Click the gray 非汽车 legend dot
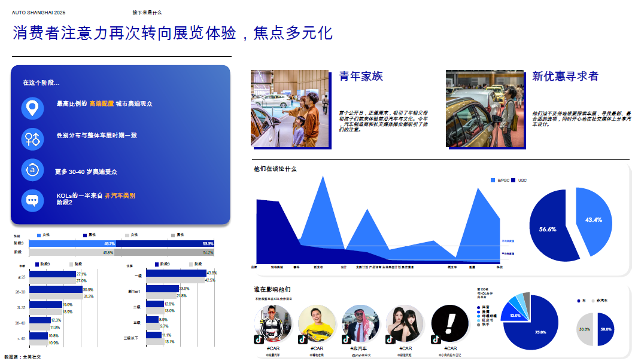The width and height of the screenshot is (635, 364). point(593,301)
